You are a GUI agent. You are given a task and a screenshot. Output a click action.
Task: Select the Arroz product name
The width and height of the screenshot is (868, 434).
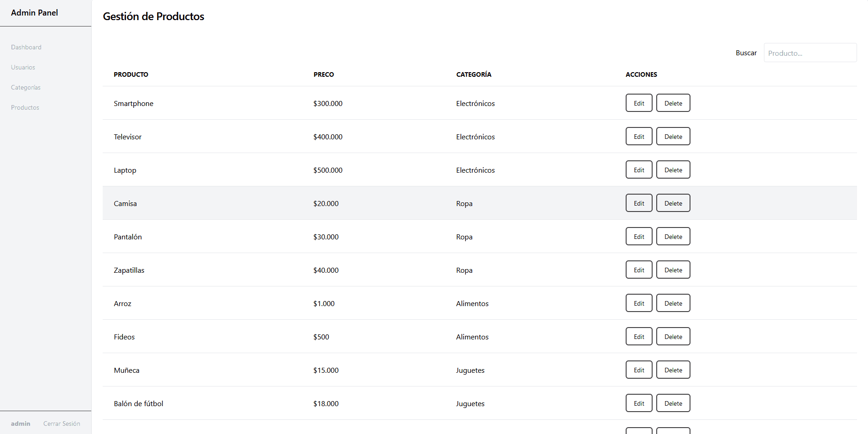point(123,304)
